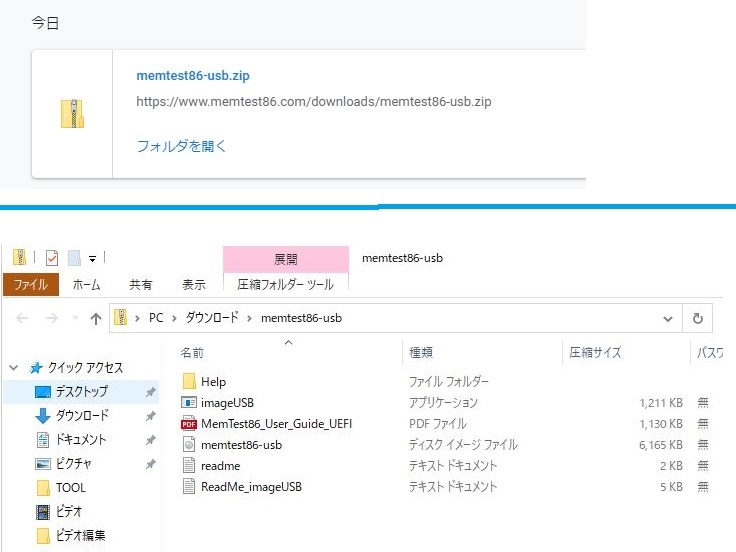Expand the chevron before PC in breadcrumb
Image resolution: width=736 pixels, height=552 pixels.
pos(137,318)
